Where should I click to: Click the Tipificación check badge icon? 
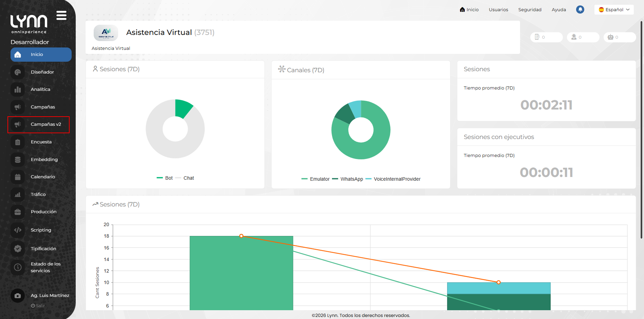tap(18, 249)
